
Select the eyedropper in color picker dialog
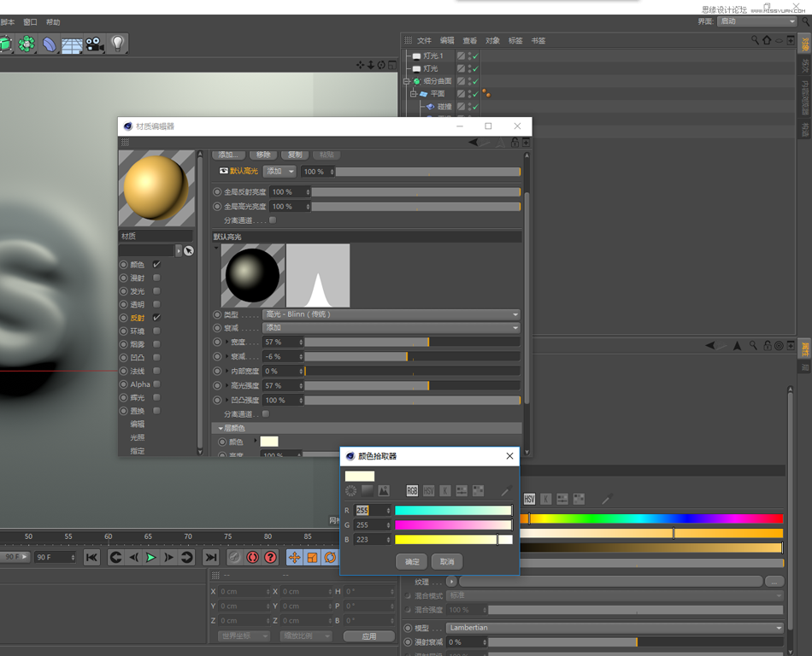(x=506, y=490)
